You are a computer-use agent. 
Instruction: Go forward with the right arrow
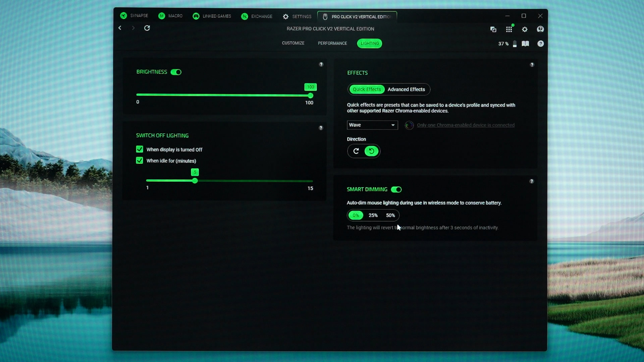click(x=133, y=28)
